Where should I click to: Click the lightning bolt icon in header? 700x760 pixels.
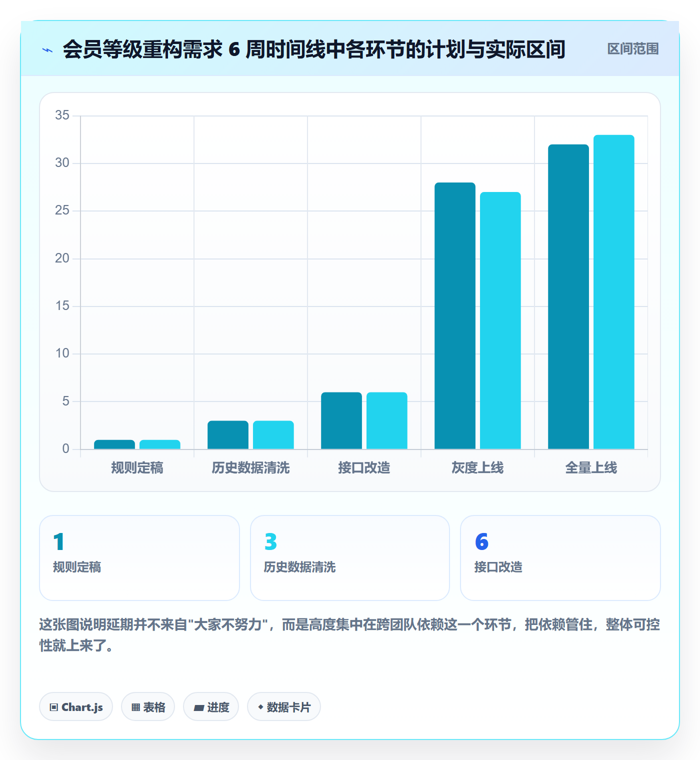pyautogui.click(x=47, y=50)
